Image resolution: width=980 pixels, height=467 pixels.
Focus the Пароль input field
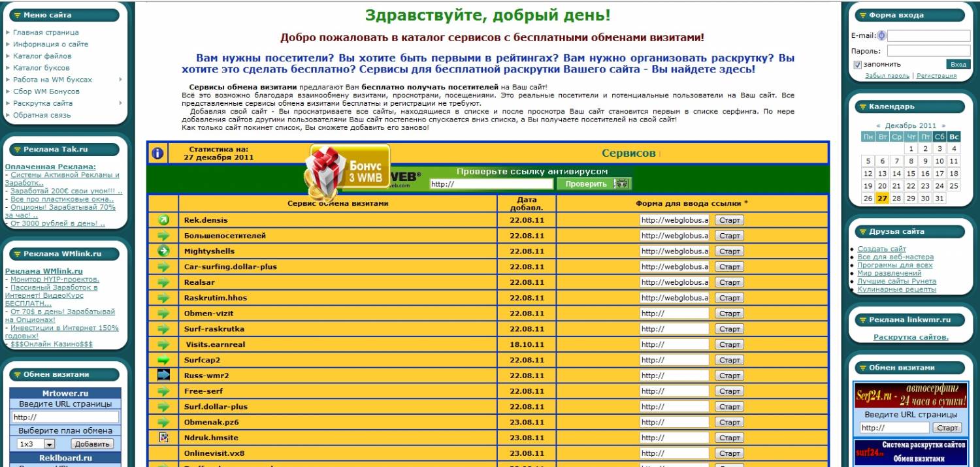(928, 50)
